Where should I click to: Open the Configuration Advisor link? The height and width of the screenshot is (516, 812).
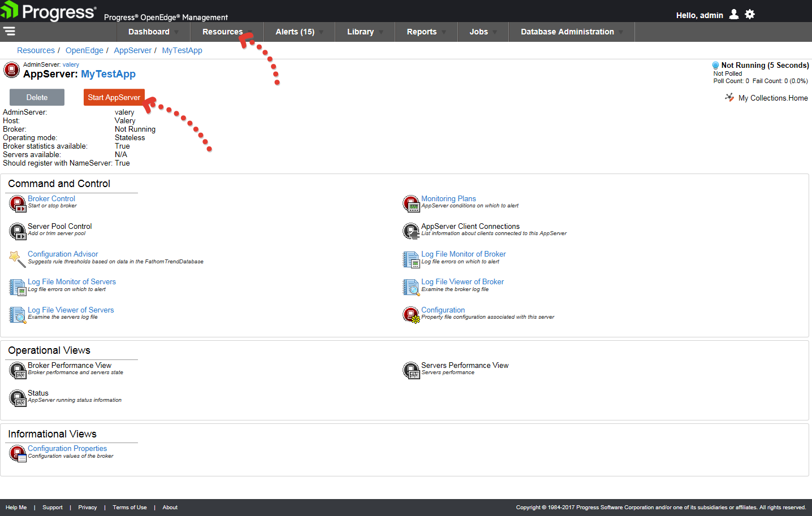[63, 254]
